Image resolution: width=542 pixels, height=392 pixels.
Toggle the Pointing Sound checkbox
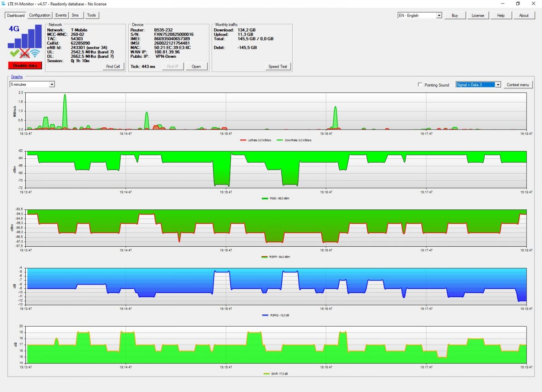coord(421,85)
